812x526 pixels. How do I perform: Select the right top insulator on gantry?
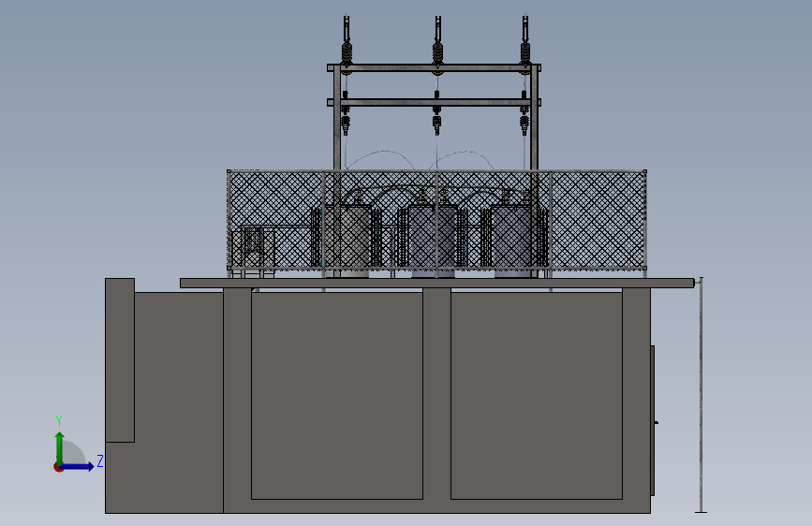(525, 54)
